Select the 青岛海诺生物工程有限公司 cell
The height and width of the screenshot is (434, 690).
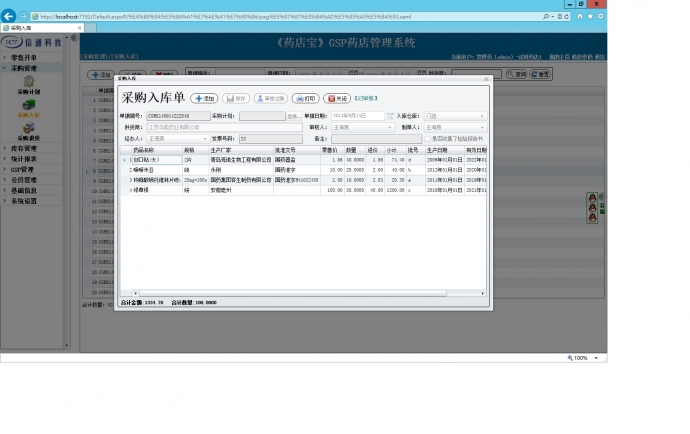[241, 160]
